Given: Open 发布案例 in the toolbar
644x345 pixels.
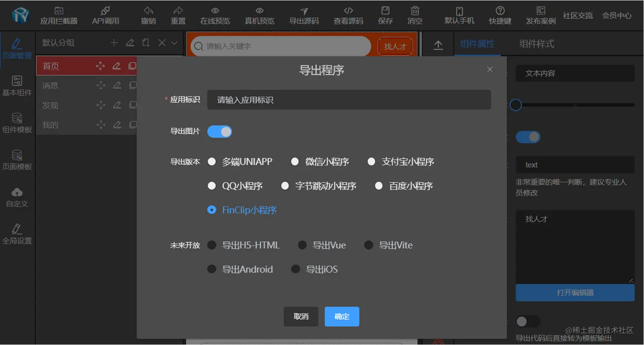Looking at the screenshot, I should (541, 15).
